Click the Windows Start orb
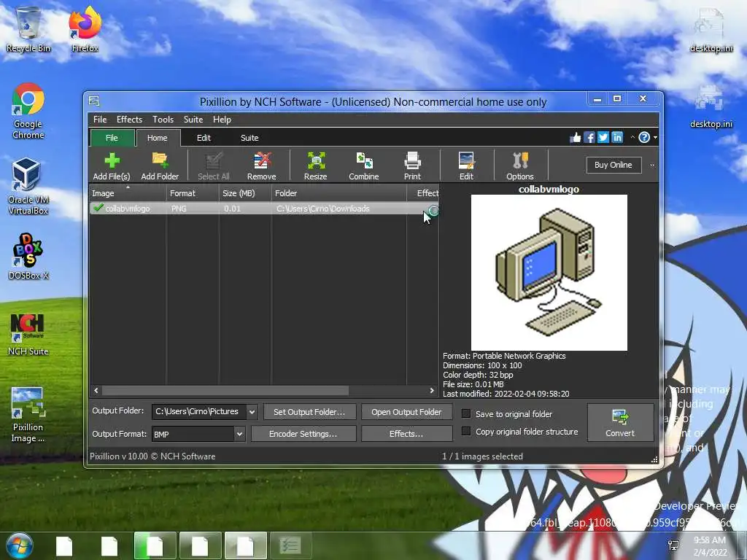This screenshot has width=747, height=560. [x=19, y=545]
